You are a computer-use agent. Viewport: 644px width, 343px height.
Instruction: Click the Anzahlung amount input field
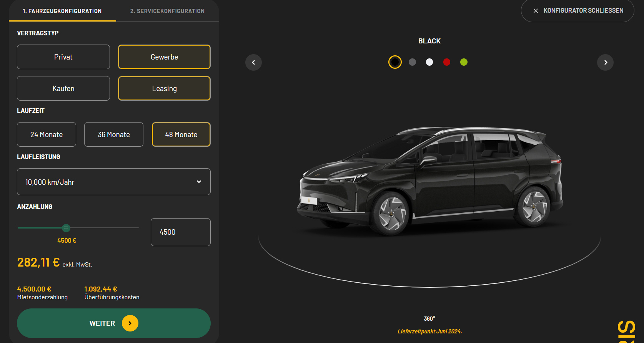tap(180, 232)
